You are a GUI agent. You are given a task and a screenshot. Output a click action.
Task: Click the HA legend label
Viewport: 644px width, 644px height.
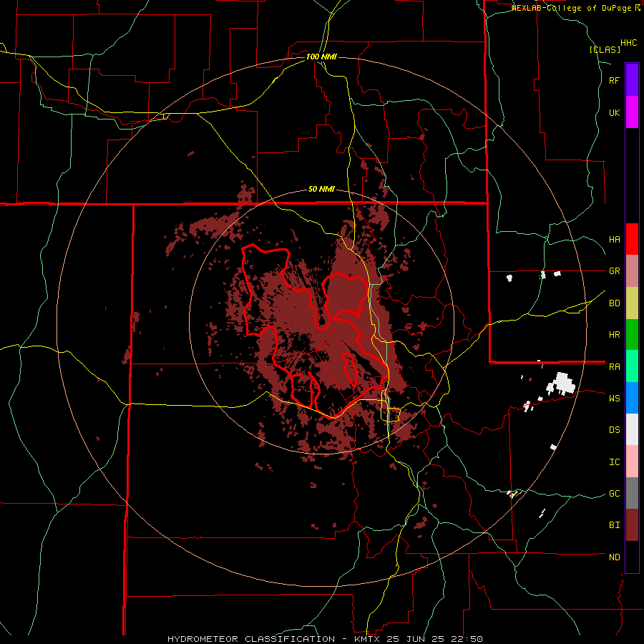(614, 240)
